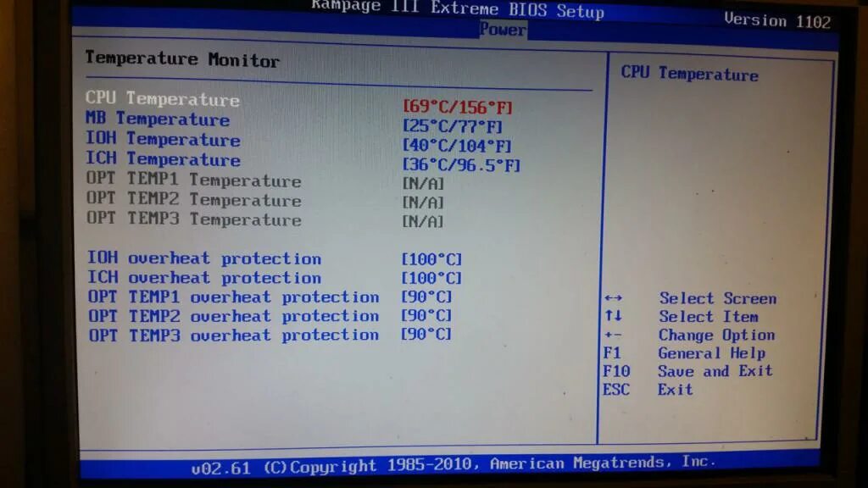
Task: Click the Save and Exit text
Action: click(715, 371)
